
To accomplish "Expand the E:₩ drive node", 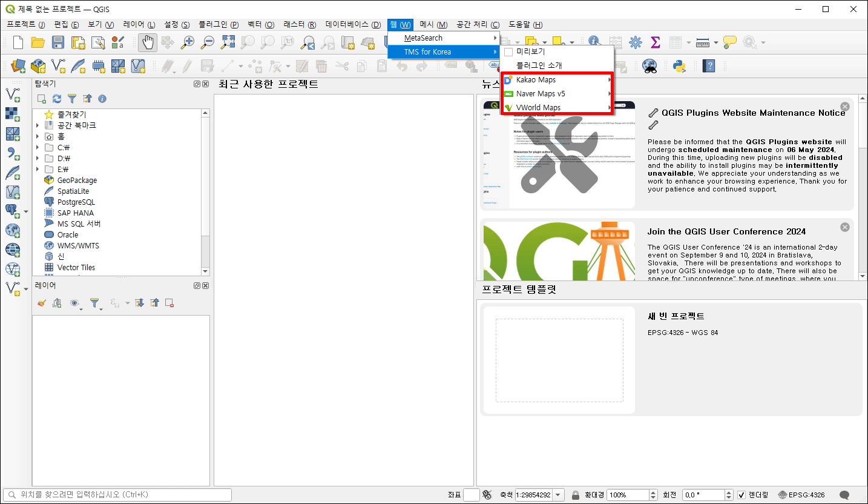I will (38, 169).
